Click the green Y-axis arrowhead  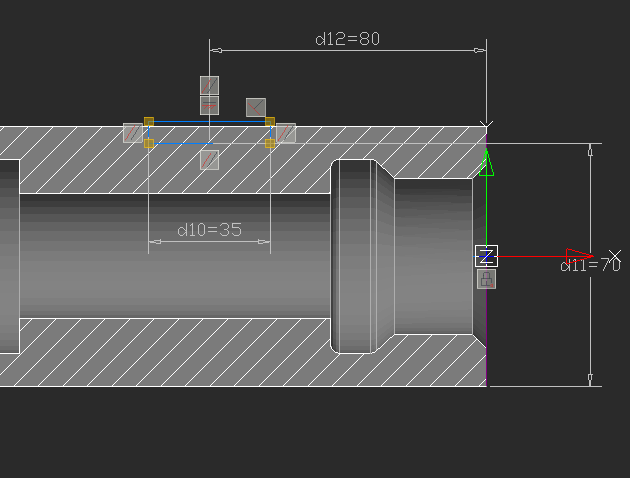(486, 163)
